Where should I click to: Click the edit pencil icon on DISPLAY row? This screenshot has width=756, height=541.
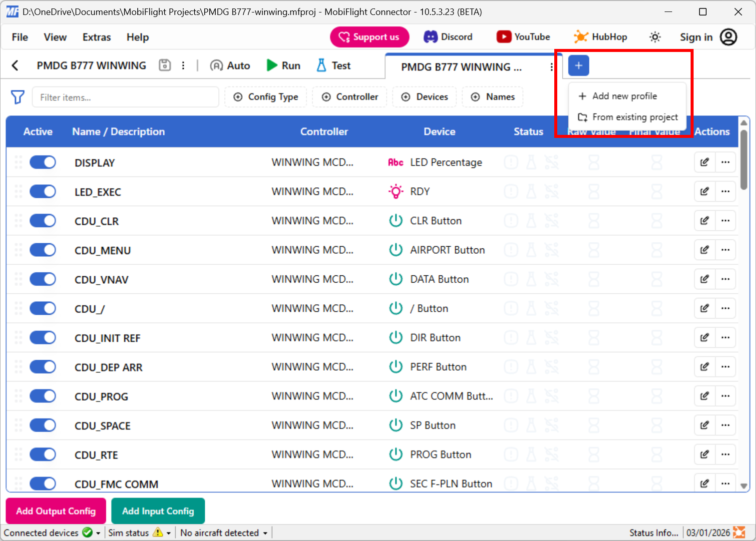[704, 162]
